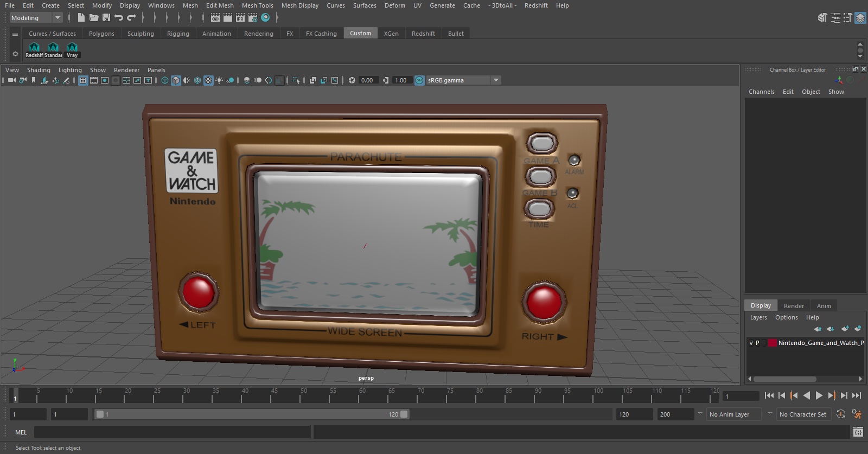Viewport: 868px width, 454px height.
Task: Open the Deform menu
Action: [x=394, y=5]
